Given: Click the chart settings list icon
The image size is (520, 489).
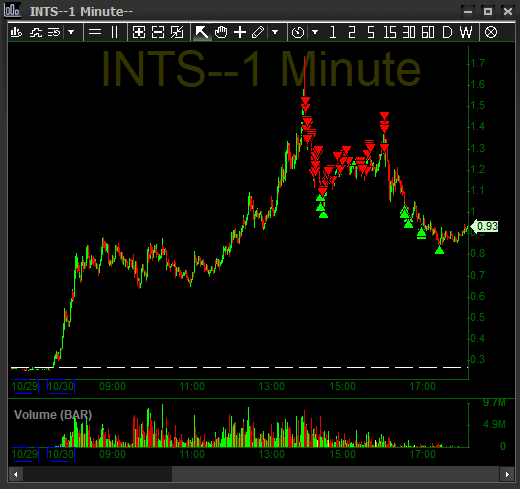Looking at the screenshot, I should tap(54, 32).
